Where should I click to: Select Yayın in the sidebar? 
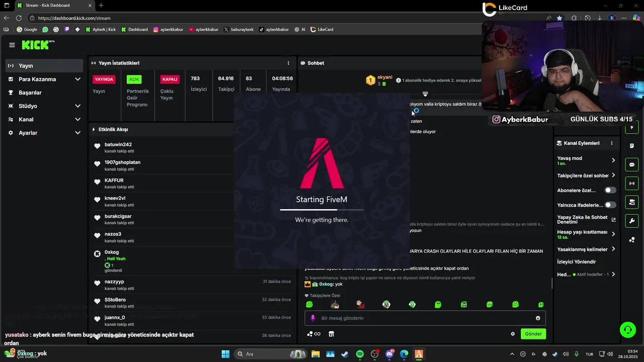44,66
